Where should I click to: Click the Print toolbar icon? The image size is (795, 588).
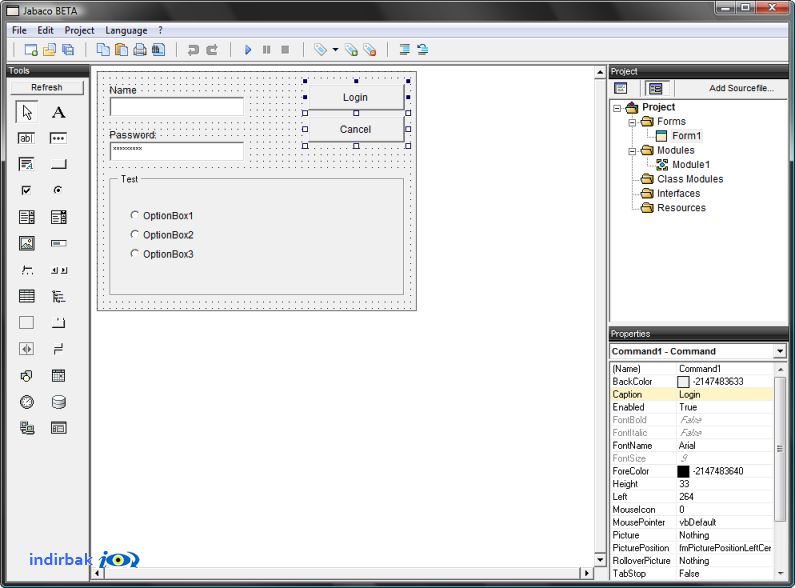point(140,50)
